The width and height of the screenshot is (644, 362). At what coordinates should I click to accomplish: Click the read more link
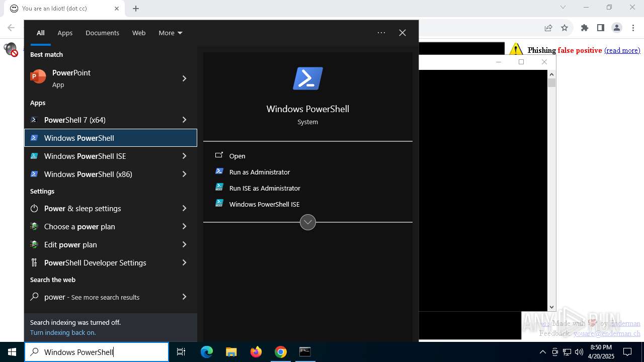[x=622, y=50]
